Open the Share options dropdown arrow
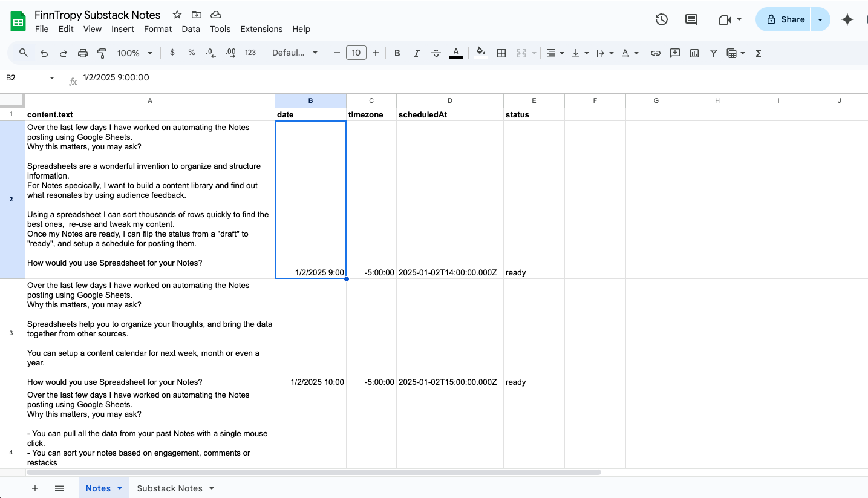This screenshot has width=868, height=498. (820, 19)
